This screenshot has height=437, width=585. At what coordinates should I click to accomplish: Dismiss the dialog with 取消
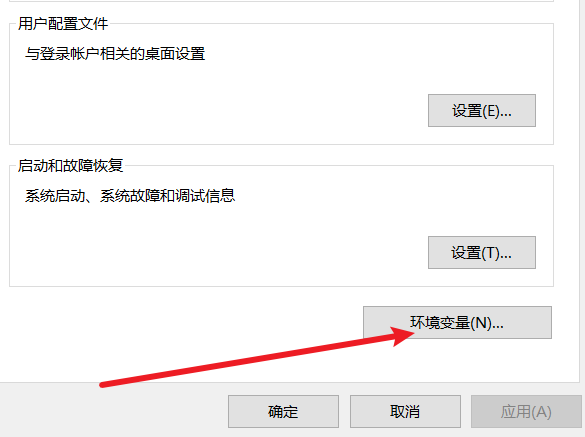(405, 411)
